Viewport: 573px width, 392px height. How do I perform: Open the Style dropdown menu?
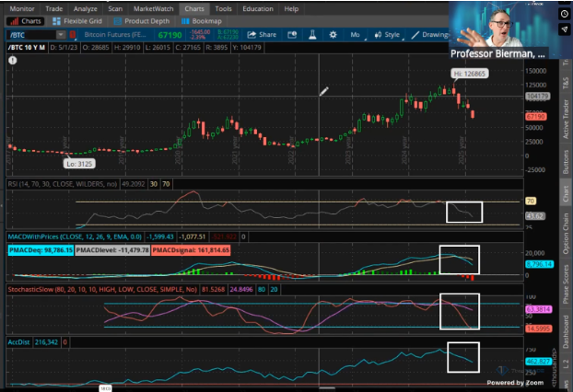(x=387, y=35)
